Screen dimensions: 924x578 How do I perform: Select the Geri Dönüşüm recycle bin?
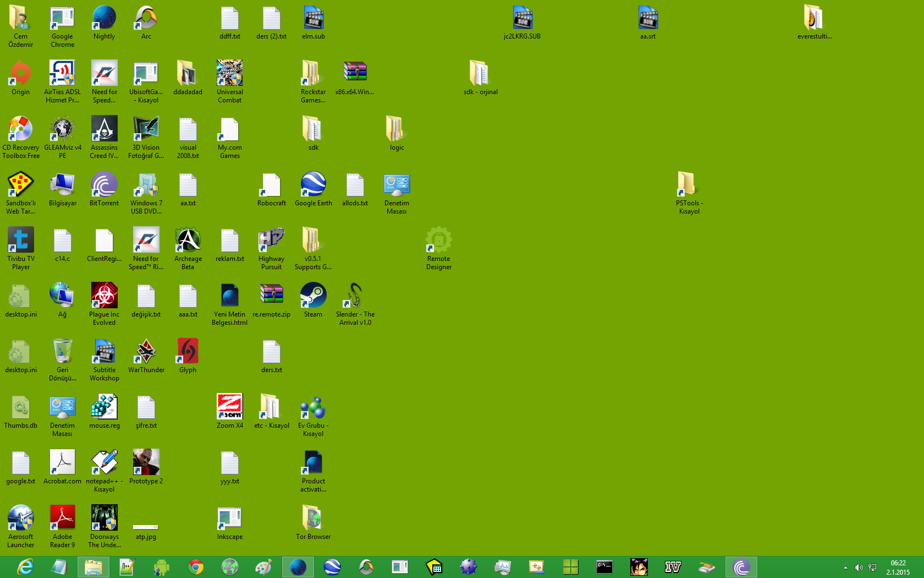pos(63,360)
